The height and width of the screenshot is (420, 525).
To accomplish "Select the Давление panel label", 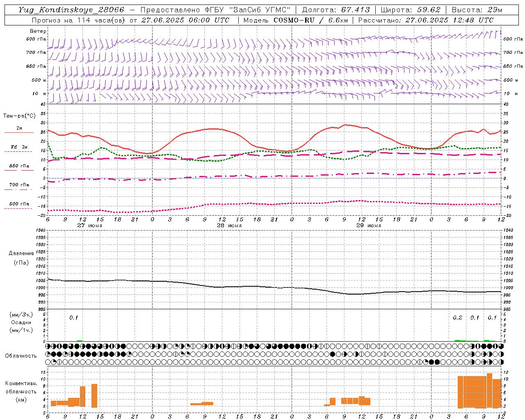I will coord(21,253).
